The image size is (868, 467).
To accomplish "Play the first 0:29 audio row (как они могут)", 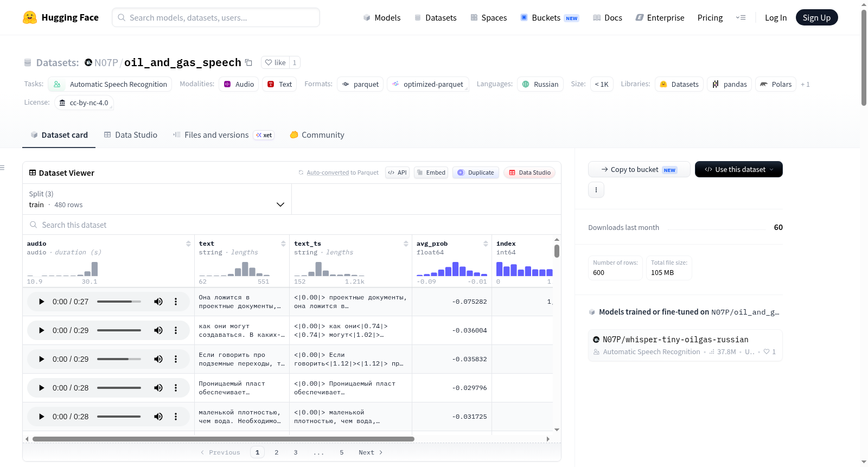I will click(41, 330).
